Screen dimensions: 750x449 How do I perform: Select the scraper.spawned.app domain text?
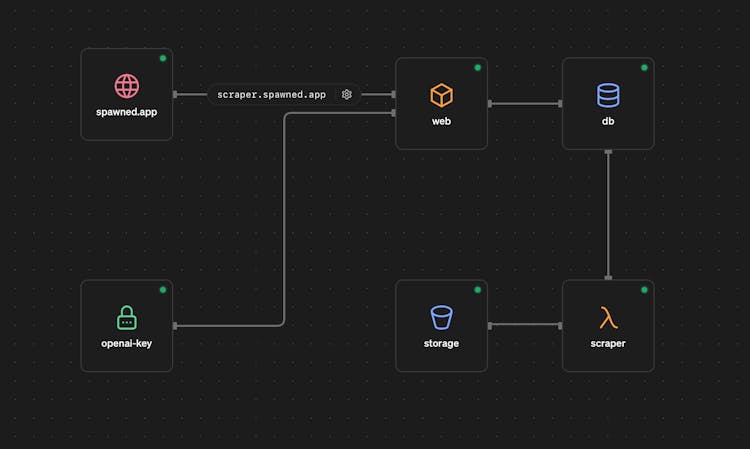coord(272,95)
